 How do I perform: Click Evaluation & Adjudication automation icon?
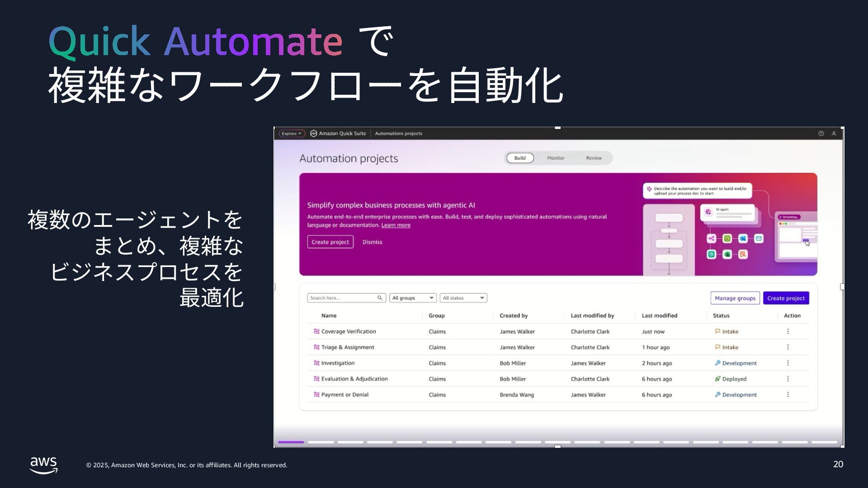[316, 379]
